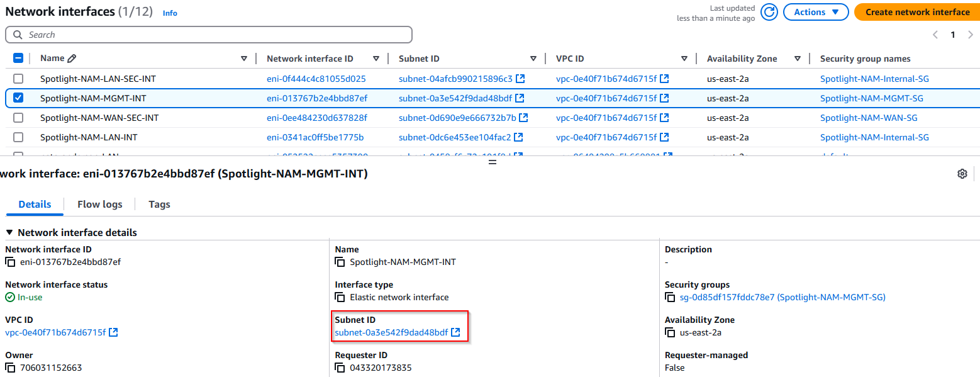Copy the Requester ID value
Screen dimensions: 980x377
(340, 368)
